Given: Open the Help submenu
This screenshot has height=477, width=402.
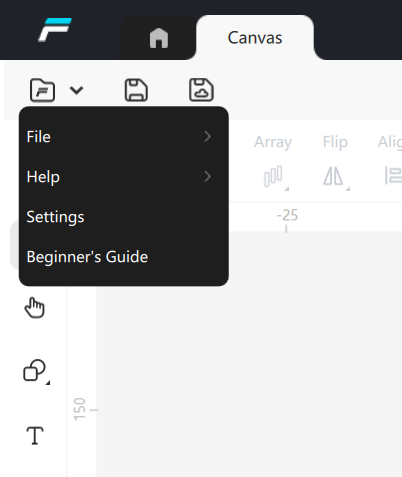Looking at the screenshot, I should click(x=124, y=177).
